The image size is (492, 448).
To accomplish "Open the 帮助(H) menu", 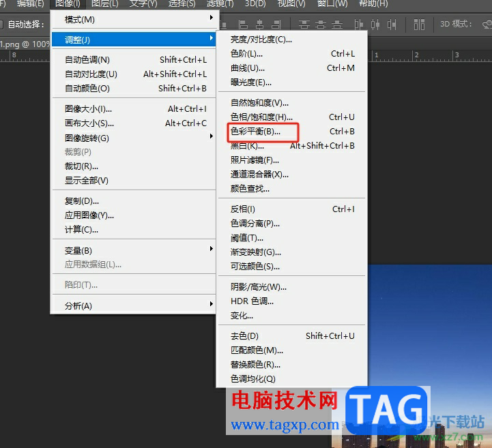I will (373, 4).
